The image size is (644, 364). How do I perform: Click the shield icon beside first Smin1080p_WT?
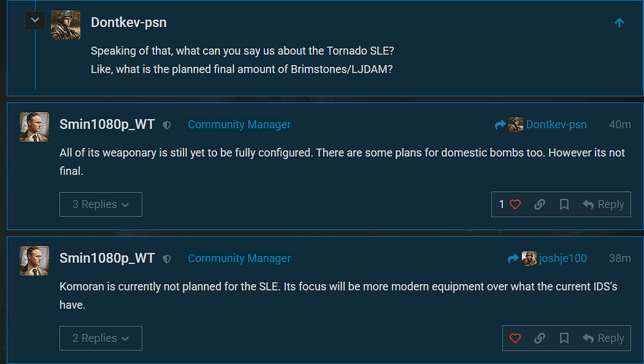click(167, 125)
